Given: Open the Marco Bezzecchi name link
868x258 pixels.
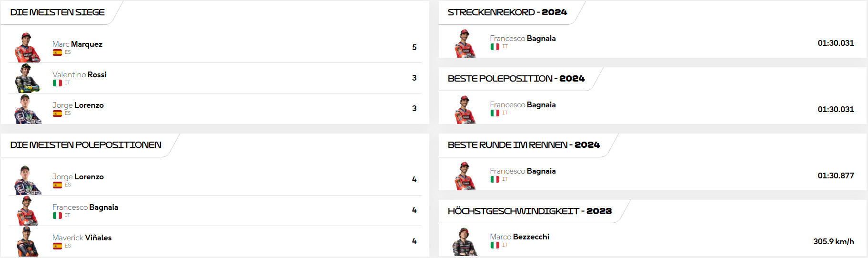Looking at the screenshot, I should point(519,237).
